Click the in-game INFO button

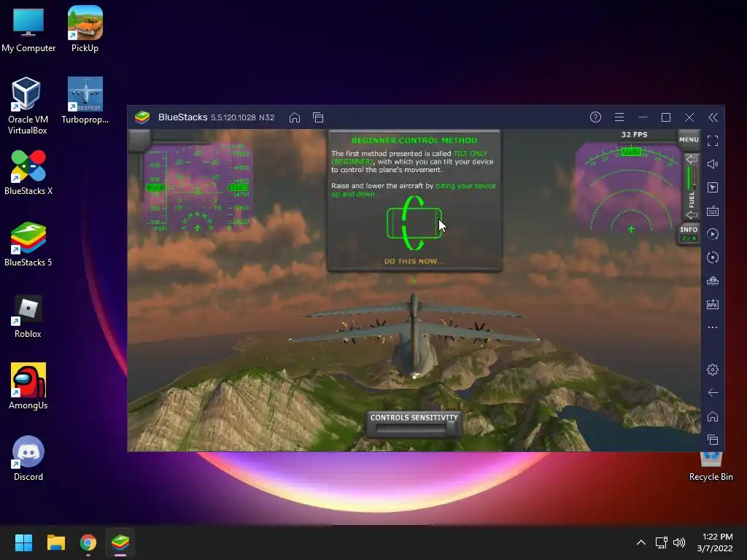click(x=689, y=234)
